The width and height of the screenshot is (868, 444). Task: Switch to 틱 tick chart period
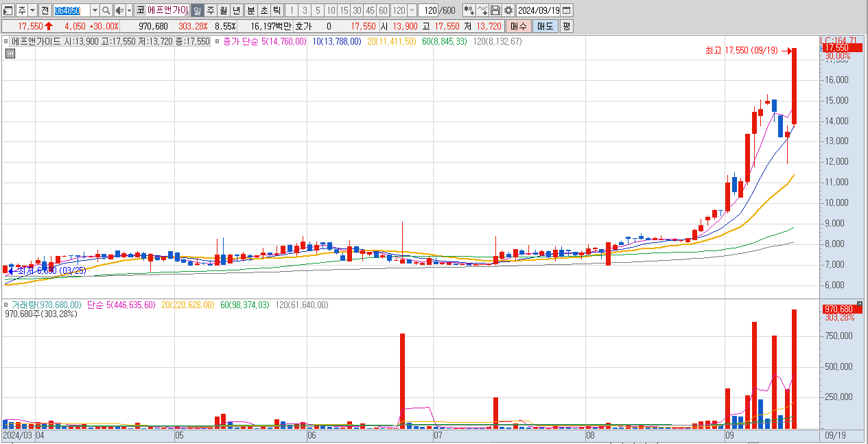coord(276,10)
